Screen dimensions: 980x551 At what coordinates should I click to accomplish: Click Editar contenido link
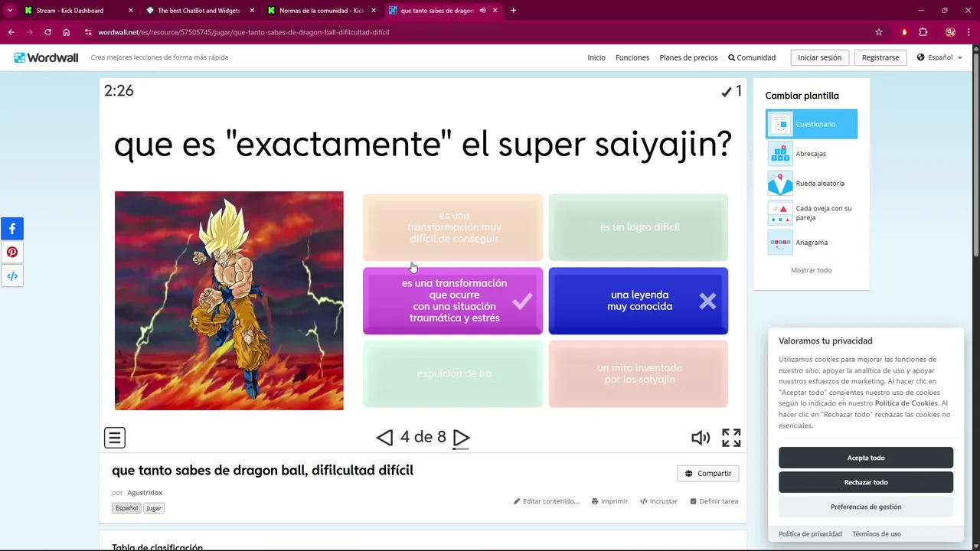pos(546,501)
